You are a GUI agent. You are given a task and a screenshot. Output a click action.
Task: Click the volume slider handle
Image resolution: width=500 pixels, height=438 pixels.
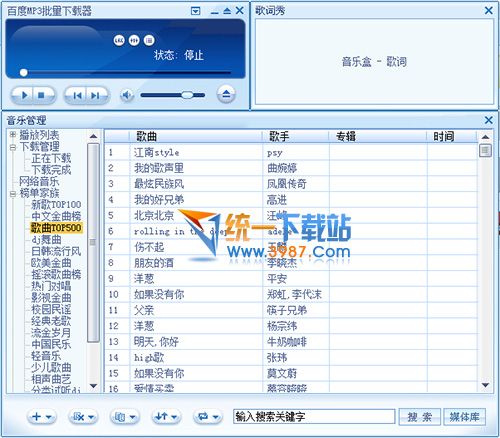pos(187,95)
